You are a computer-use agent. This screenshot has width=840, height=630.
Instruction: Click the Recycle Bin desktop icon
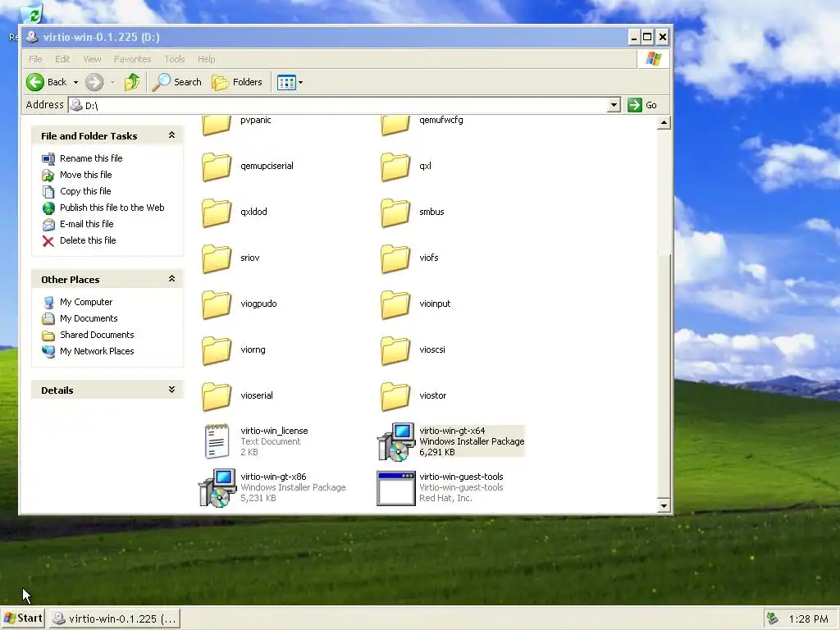(32, 13)
